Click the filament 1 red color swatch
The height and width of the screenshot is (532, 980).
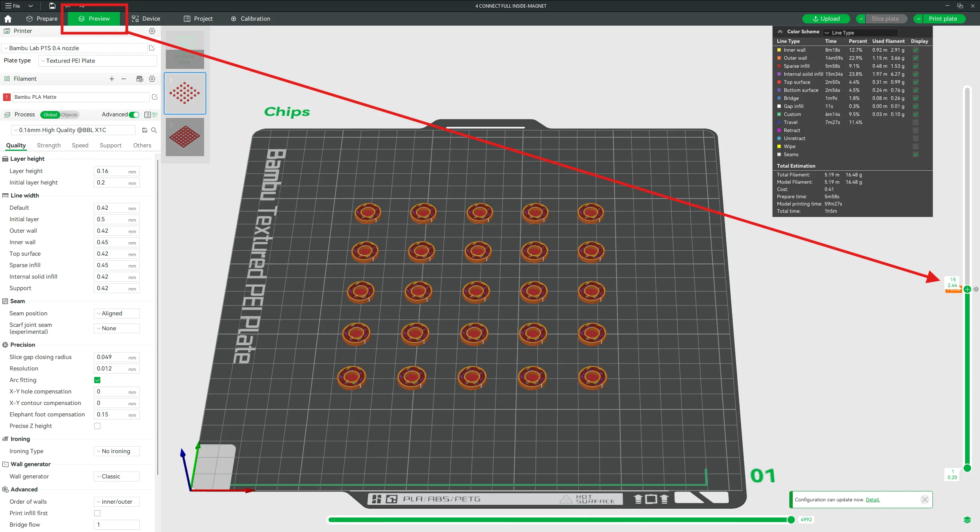pos(7,97)
